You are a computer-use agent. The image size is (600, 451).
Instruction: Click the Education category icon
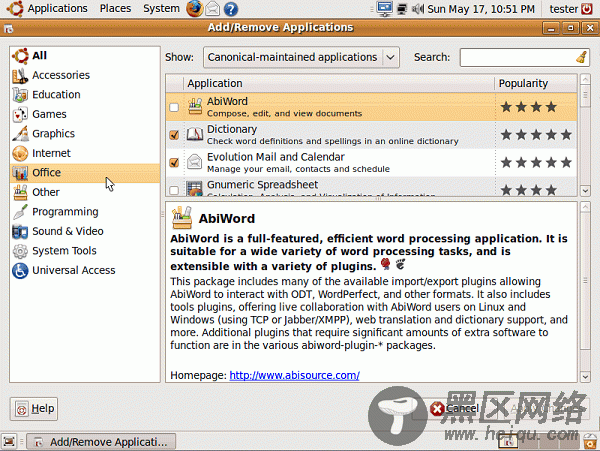20,95
